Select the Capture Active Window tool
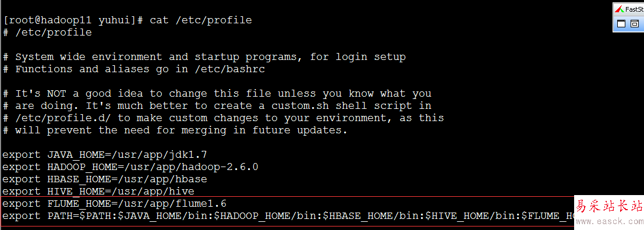644x230 pixels. pyautogui.click(x=621, y=24)
